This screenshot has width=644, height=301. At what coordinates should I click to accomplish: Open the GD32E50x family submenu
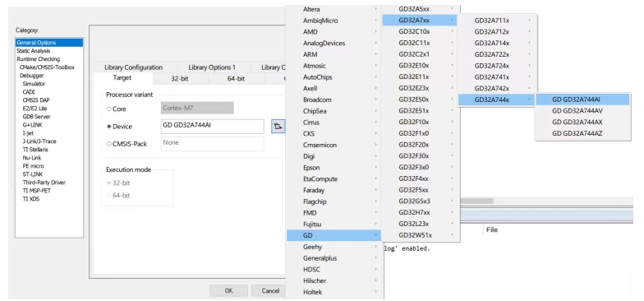[x=420, y=99]
